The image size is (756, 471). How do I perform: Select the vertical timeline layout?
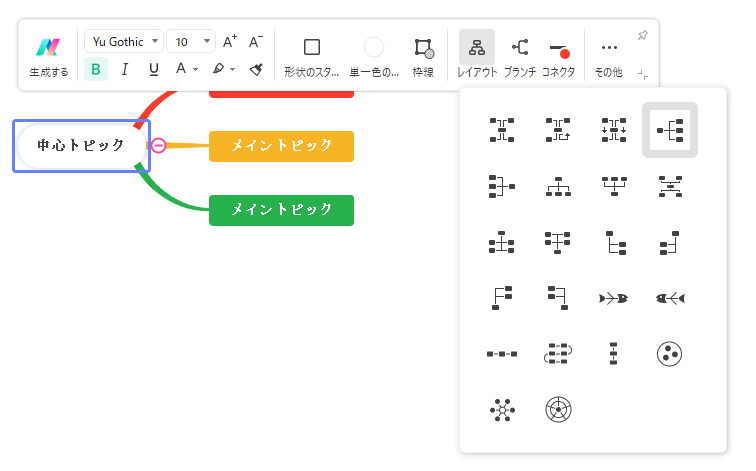[x=614, y=354]
